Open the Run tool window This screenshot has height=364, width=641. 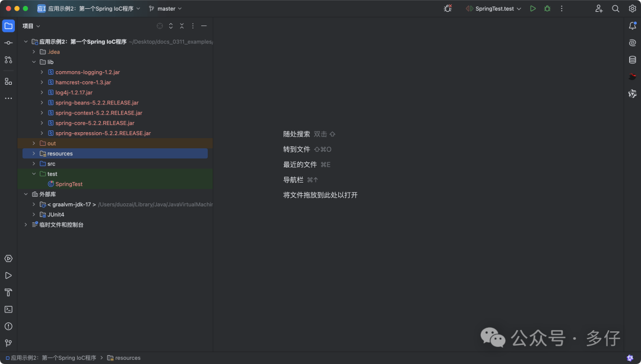8,275
